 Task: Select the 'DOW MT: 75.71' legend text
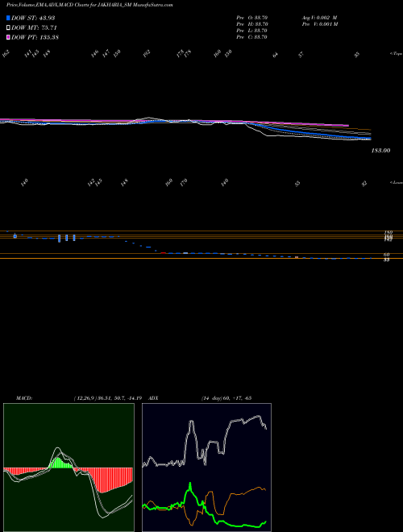(x=33, y=28)
